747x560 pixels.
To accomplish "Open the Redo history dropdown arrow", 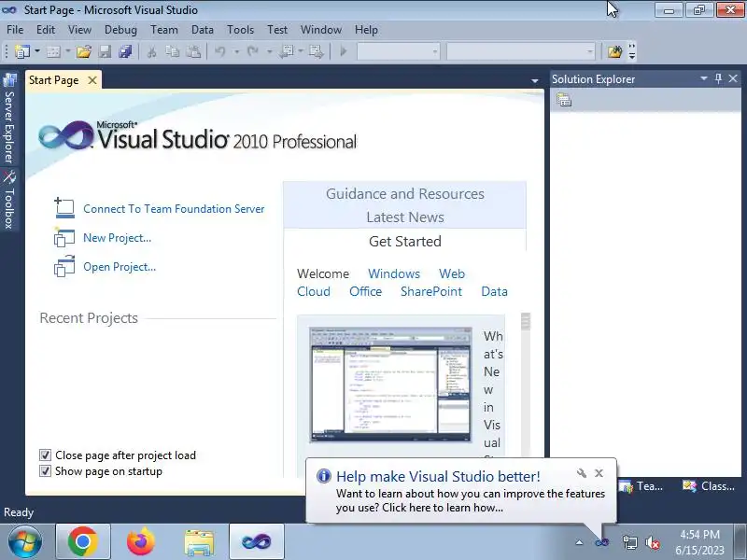I will (x=269, y=51).
